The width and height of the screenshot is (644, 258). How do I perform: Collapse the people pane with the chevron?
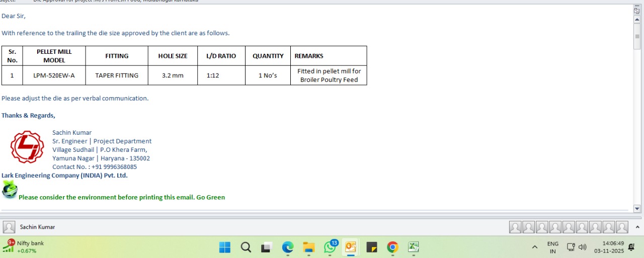(636, 227)
